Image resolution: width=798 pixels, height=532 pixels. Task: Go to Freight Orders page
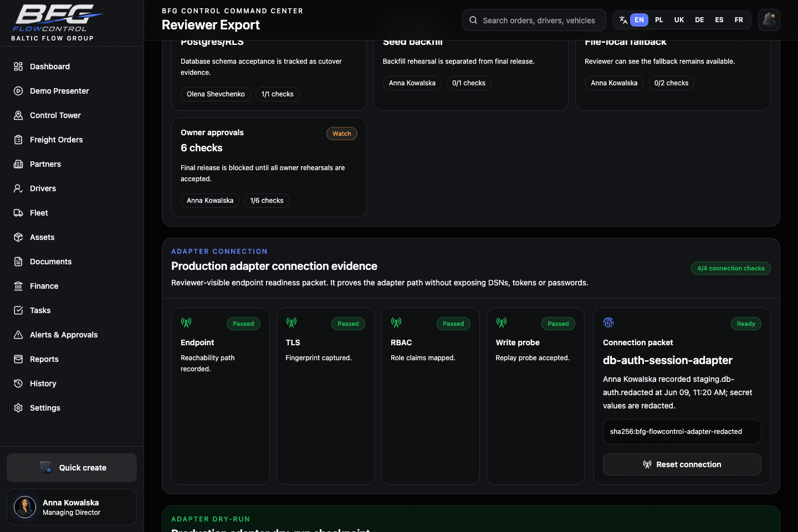point(72,140)
